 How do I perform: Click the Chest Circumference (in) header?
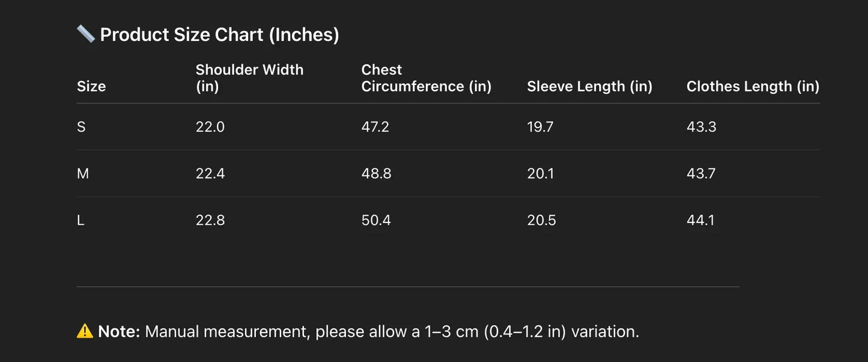point(426,78)
